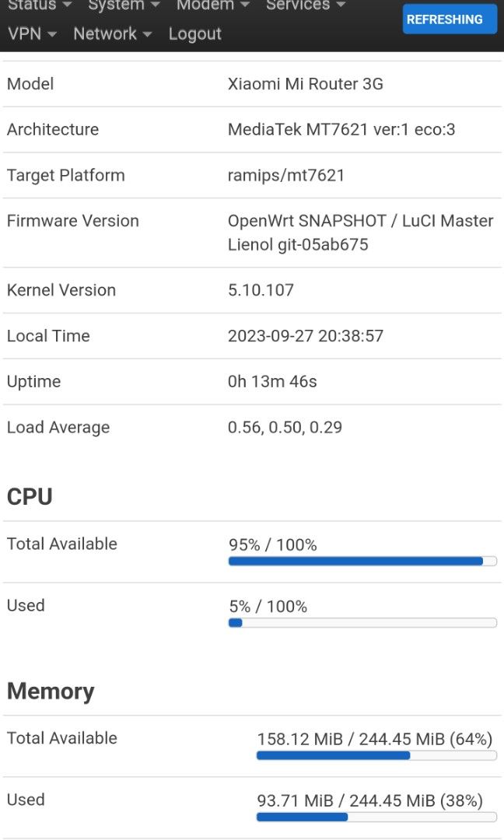The width and height of the screenshot is (504, 840).
Task: Click the Xiaomi Mi Router 3G model value
Action: pos(306,84)
